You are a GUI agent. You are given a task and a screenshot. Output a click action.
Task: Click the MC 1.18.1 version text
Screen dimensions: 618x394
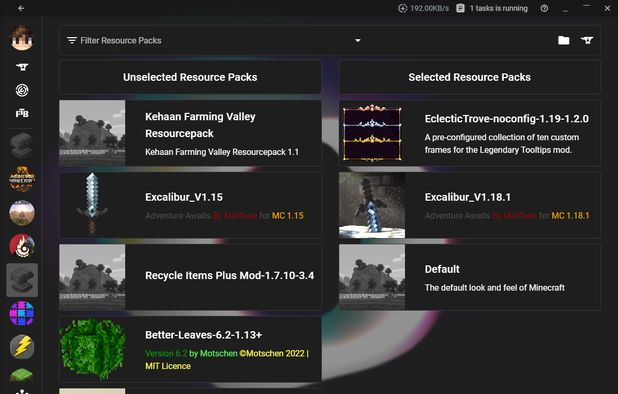click(x=570, y=216)
